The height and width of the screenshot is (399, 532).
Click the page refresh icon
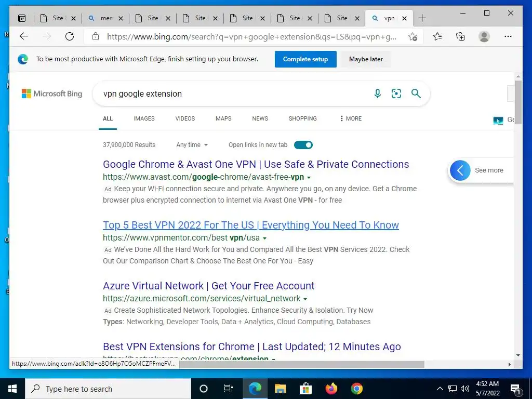click(70, 36)
